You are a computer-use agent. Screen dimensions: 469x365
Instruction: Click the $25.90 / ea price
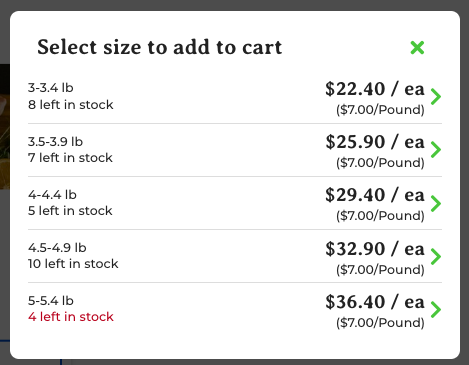tap(375, 142)
